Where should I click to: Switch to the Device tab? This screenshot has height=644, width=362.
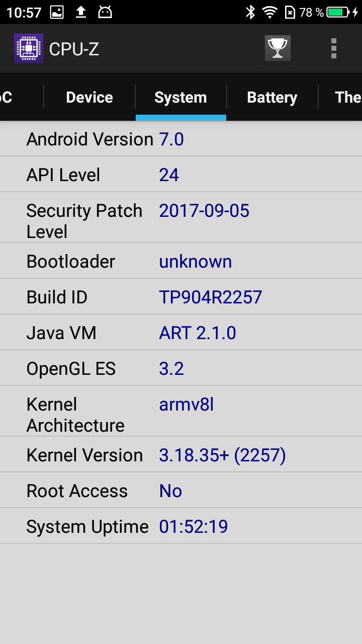click(x=89, y=97)
